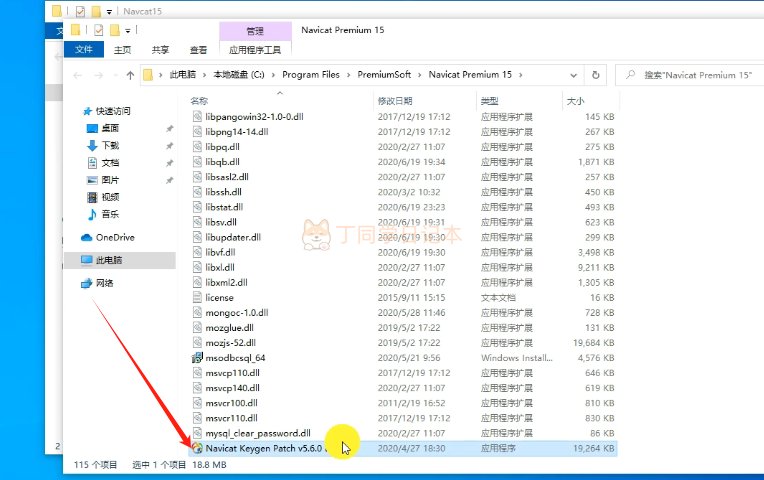Image resolution: width=764 pixels, height=480 pixels.
Task: Select file libqb.dll
Action: click(x=222, y=162)
